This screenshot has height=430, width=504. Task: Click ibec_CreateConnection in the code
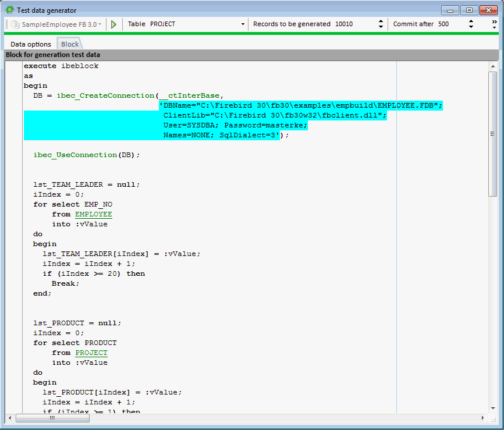(105, 96)
